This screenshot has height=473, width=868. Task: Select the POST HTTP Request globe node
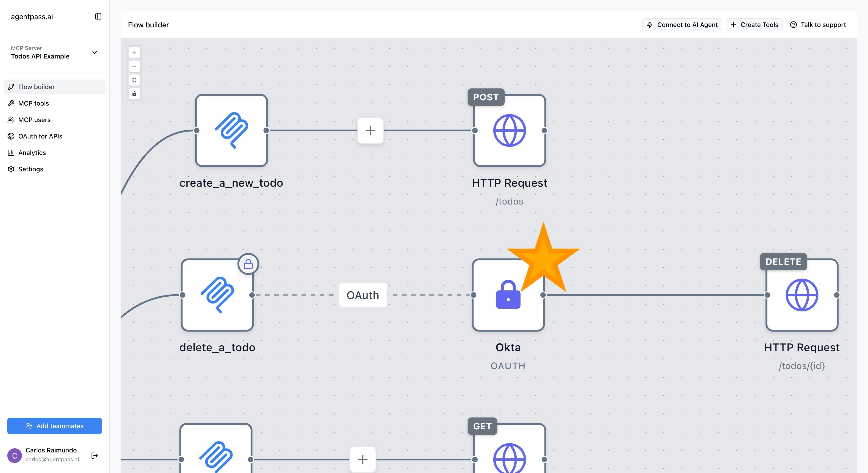(509, 130)
